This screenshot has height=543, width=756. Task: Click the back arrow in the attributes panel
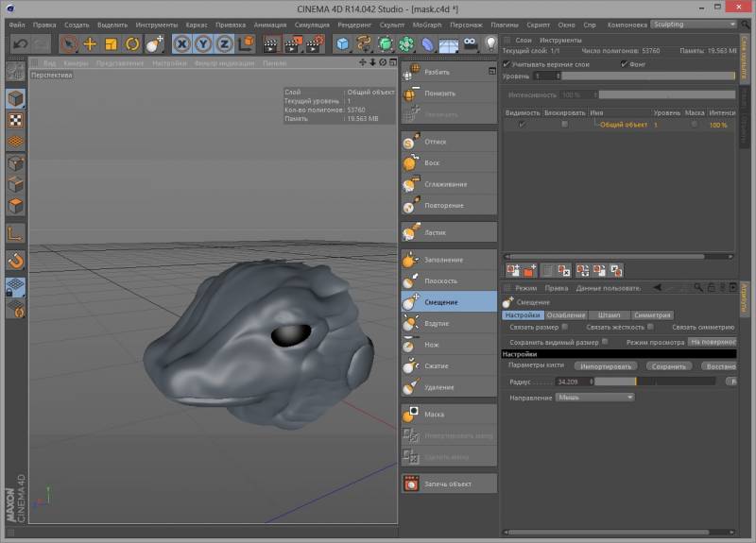pyautogui.click(x=657, y=288)
